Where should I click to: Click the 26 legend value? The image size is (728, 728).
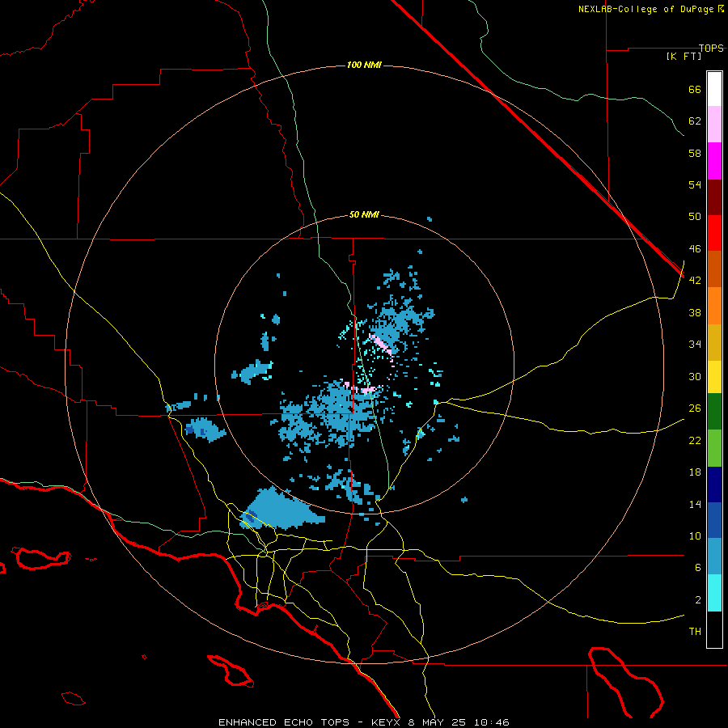coord(695,408)
